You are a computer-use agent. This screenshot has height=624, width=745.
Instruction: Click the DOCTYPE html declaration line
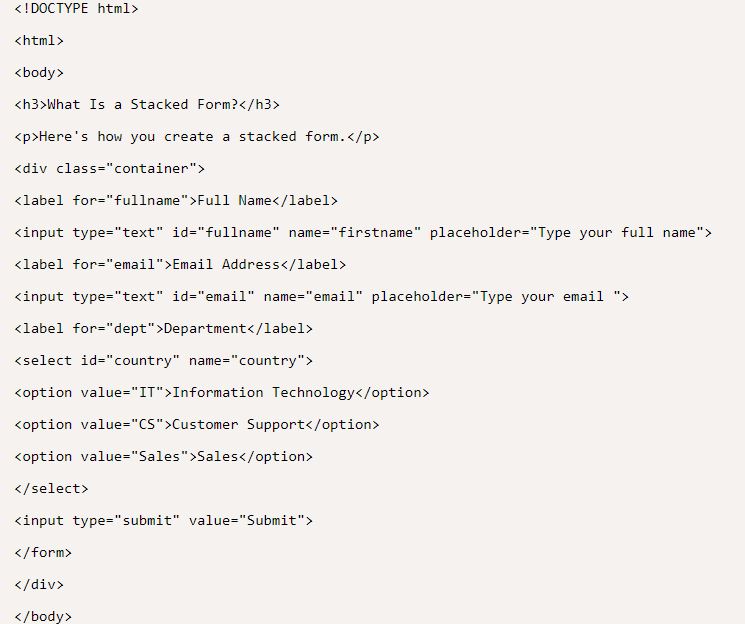point(77,8)
